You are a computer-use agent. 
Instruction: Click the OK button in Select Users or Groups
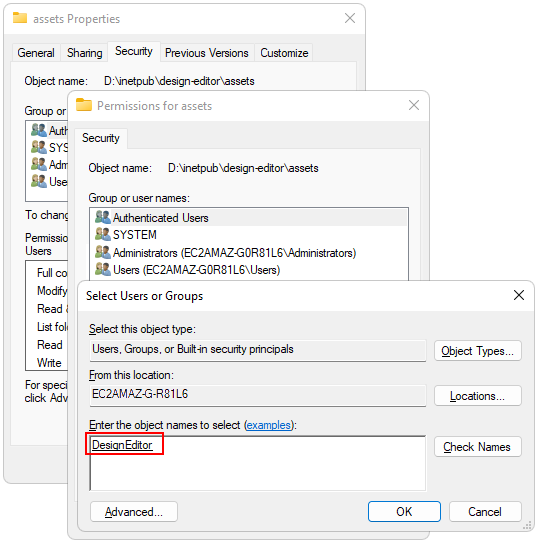coord(404,511)
